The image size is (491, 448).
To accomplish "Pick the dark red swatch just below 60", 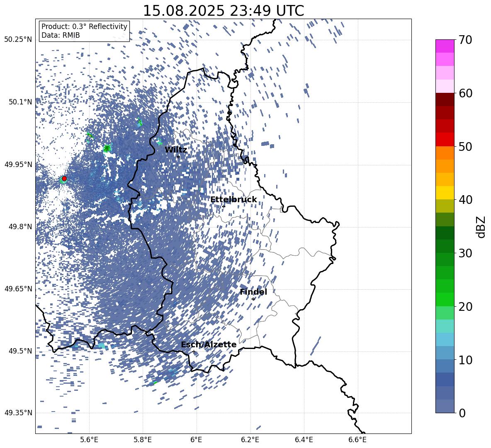I will (445, 99).
